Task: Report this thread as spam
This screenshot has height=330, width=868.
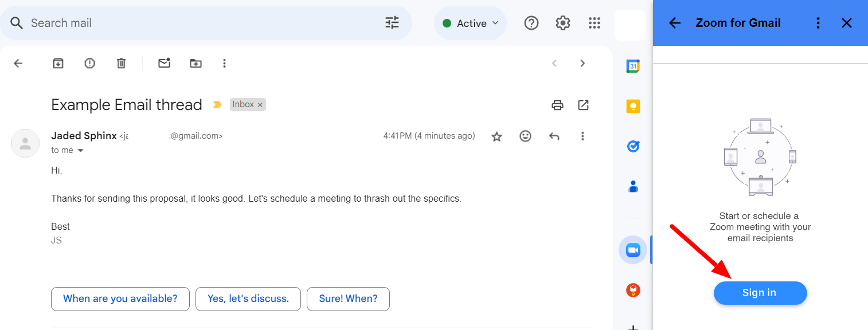Action: pos(89,63)
